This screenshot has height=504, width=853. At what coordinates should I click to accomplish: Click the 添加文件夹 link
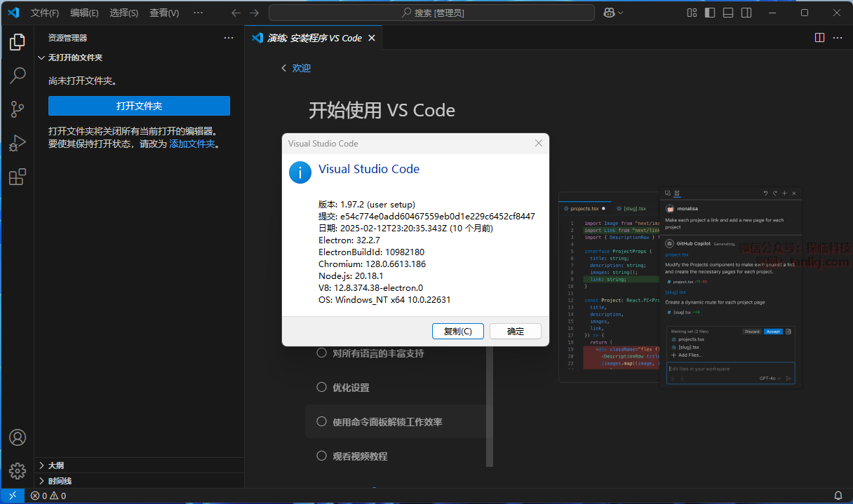192,144
